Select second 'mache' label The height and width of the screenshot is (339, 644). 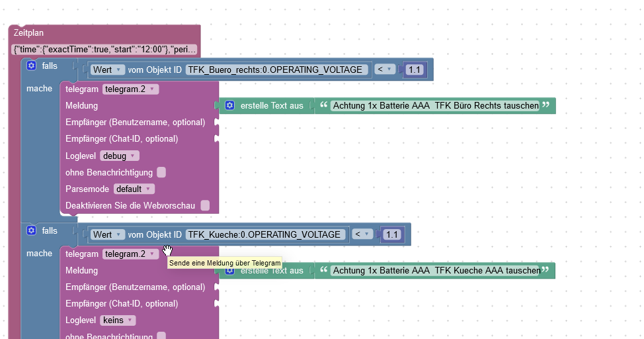[x=39, y=254]
